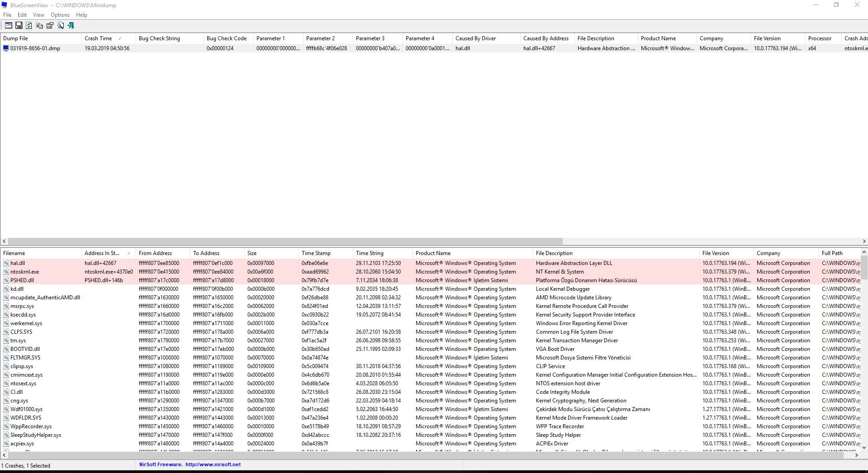Viewport: 868px width, 473px height.
Task: Open the Help menu
Action: tap(81, 15)
